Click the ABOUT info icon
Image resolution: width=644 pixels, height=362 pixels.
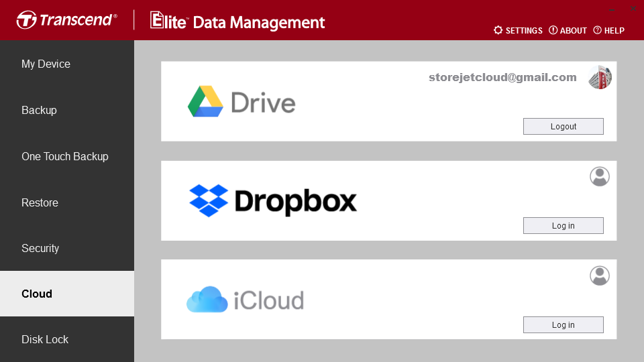tap(553, 30)
